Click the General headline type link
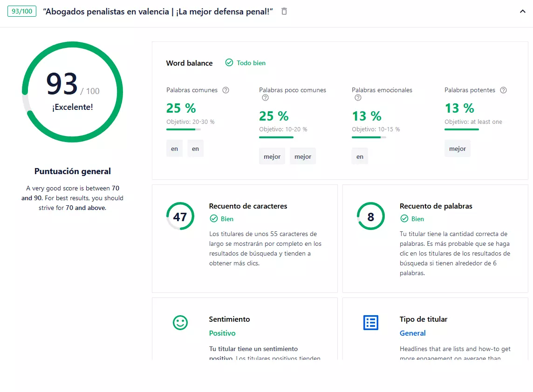 point(413,333)
